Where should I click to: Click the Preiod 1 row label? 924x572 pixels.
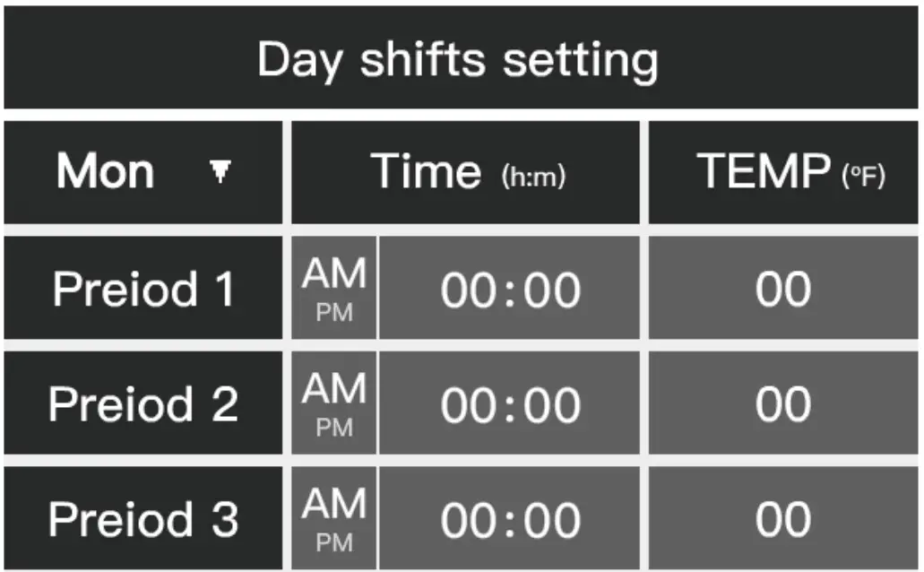pos(143,287)
